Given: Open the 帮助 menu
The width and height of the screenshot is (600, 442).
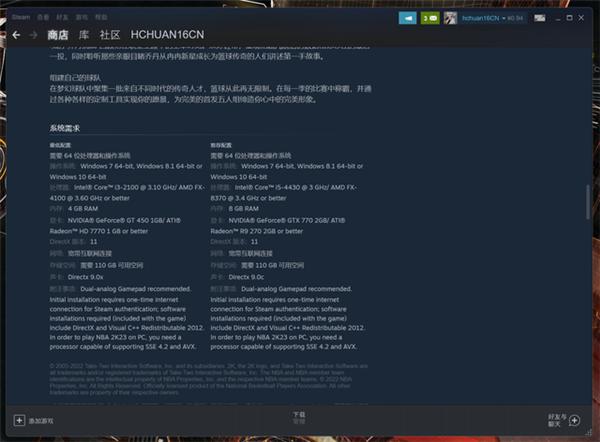Looking at the screenshot, I should 101,17.
